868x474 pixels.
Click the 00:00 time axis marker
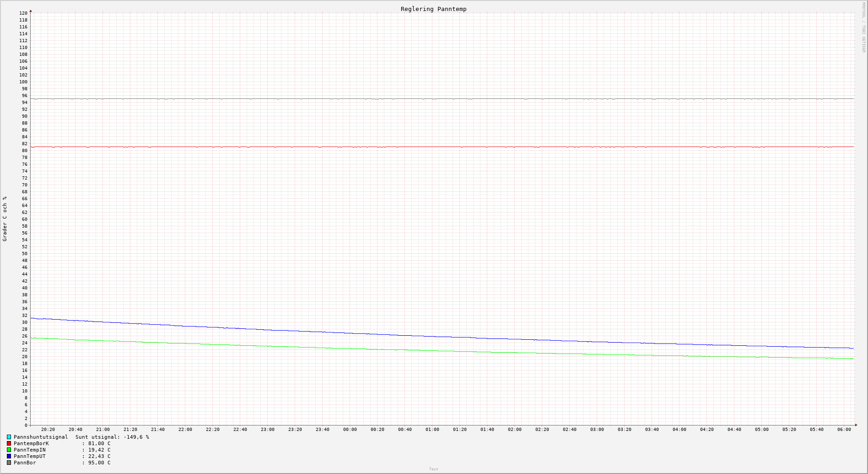click(350, 430)
